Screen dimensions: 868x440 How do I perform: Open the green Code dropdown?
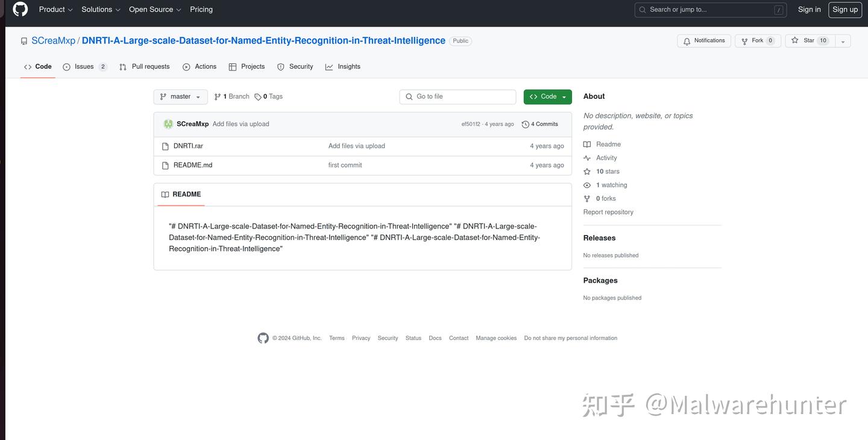coord(547,96)
